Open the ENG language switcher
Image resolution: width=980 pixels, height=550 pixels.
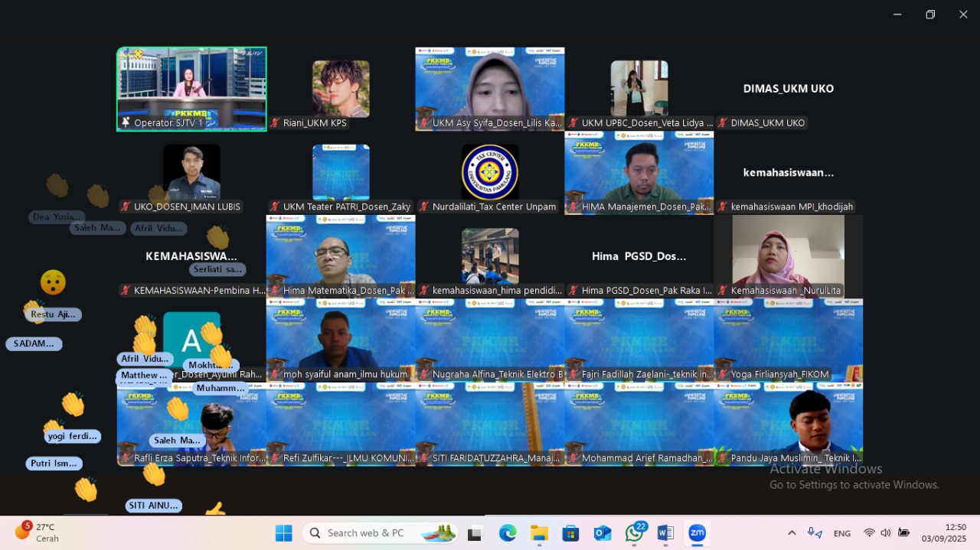842,533
